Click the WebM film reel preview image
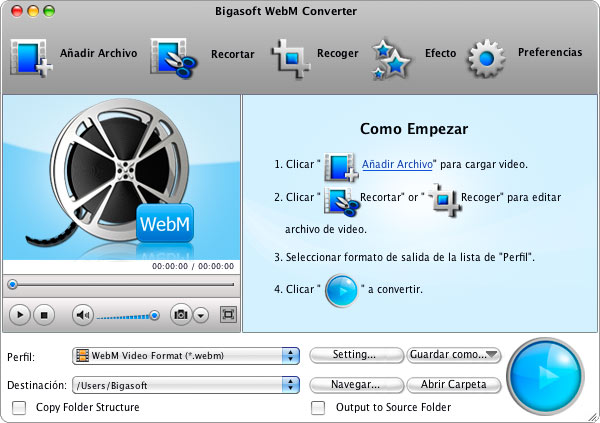 [x=121, y=178]
